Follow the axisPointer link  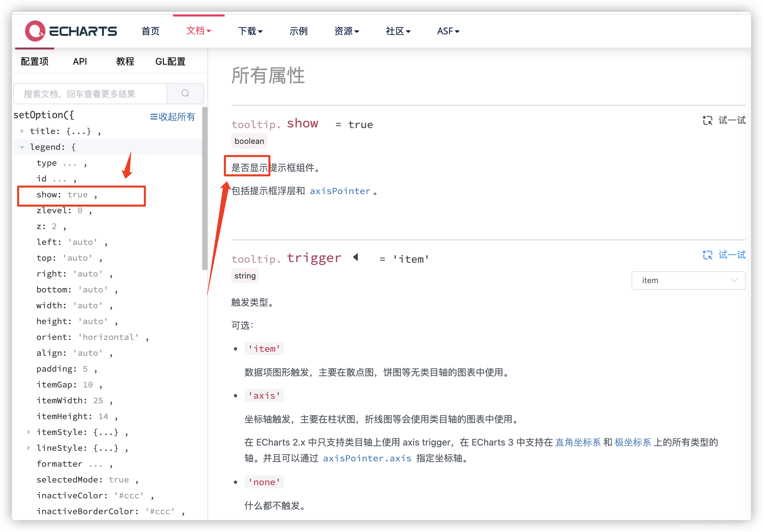click(340, 191)
